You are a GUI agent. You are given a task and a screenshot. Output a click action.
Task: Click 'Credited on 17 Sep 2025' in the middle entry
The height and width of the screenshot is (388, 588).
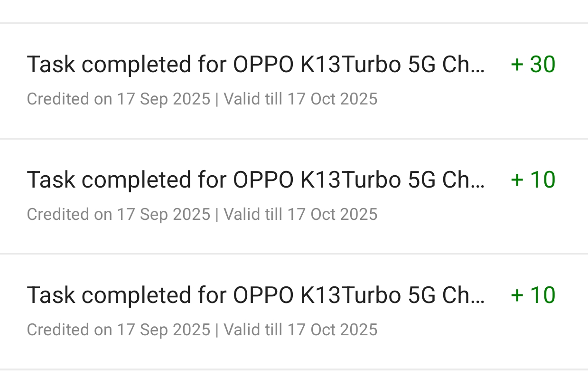click(118, 214)
